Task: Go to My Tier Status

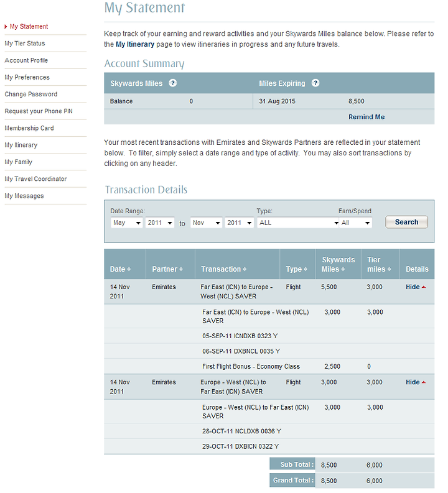Action: point(25,44)
